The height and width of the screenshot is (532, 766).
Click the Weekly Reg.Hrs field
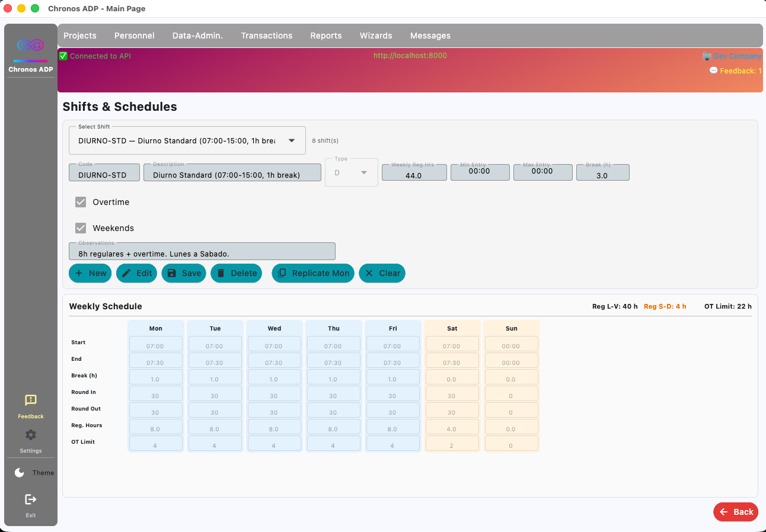click(x=414, y=172)
